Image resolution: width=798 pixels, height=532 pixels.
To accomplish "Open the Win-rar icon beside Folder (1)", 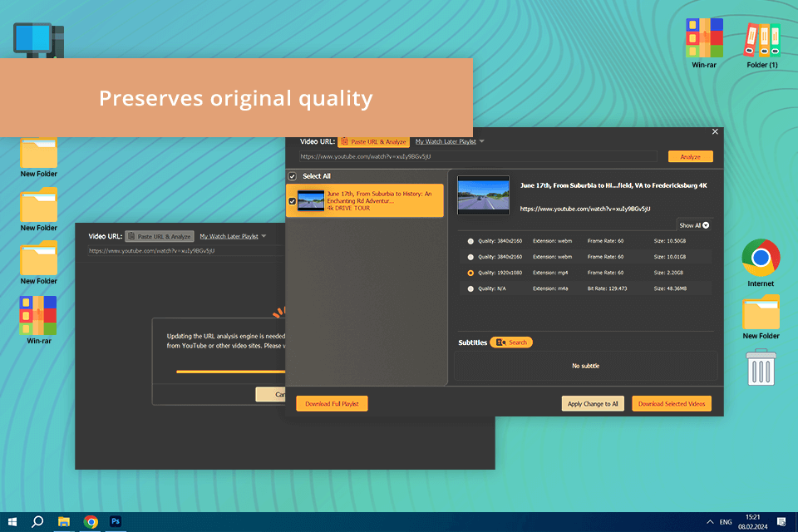I will click(704, 43).
